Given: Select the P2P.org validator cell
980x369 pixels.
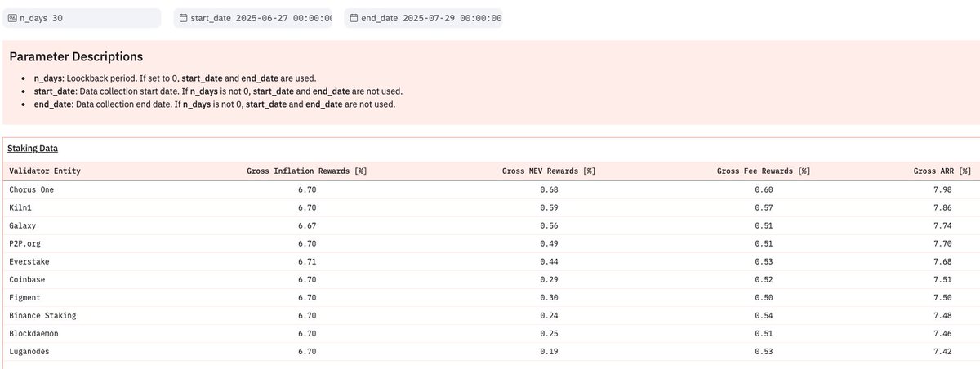Looking at the screenshot, I should pyautogui.click(x=25, y=243).
